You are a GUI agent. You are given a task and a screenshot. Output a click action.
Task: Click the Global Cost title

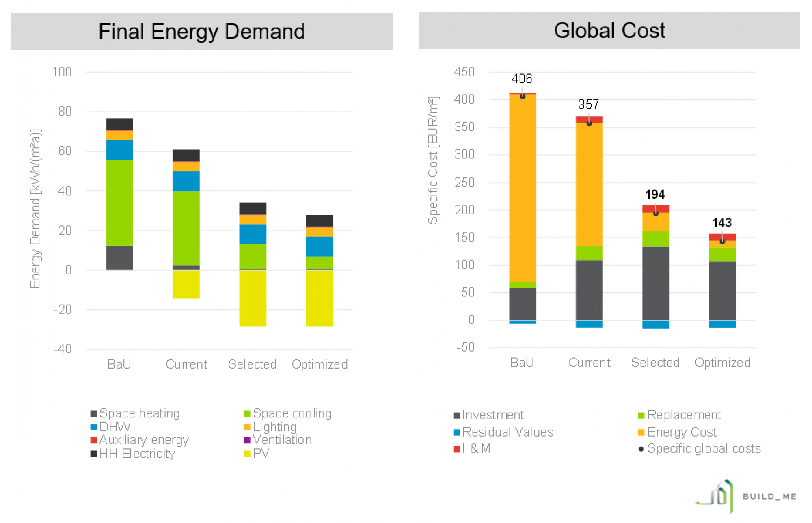tap(609, 30)
